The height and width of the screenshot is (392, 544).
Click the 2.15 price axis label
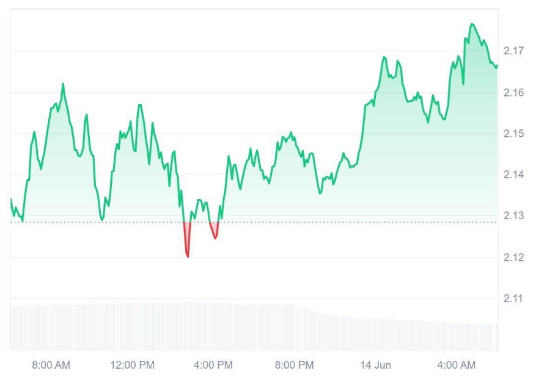click(x=512, y=134)
